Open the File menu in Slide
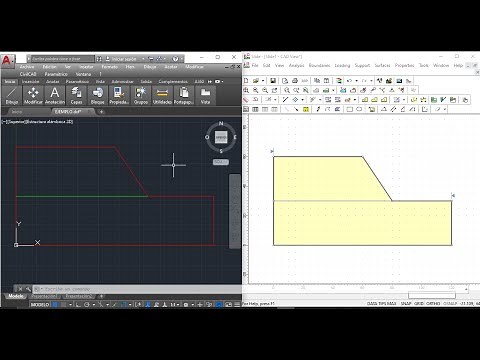Image resolution: width=480 pixels, height=360 pixels. [x=255, y=65]
